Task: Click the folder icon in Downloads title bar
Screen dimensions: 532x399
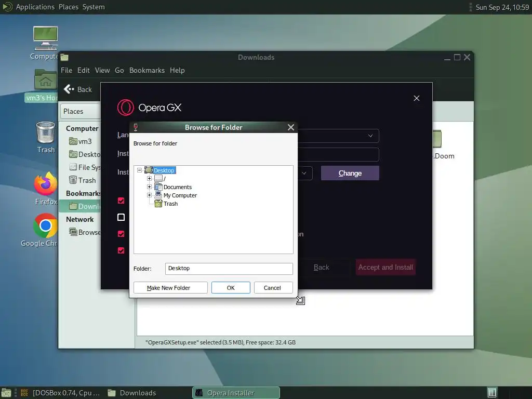Action: click(x=64, y=57)
